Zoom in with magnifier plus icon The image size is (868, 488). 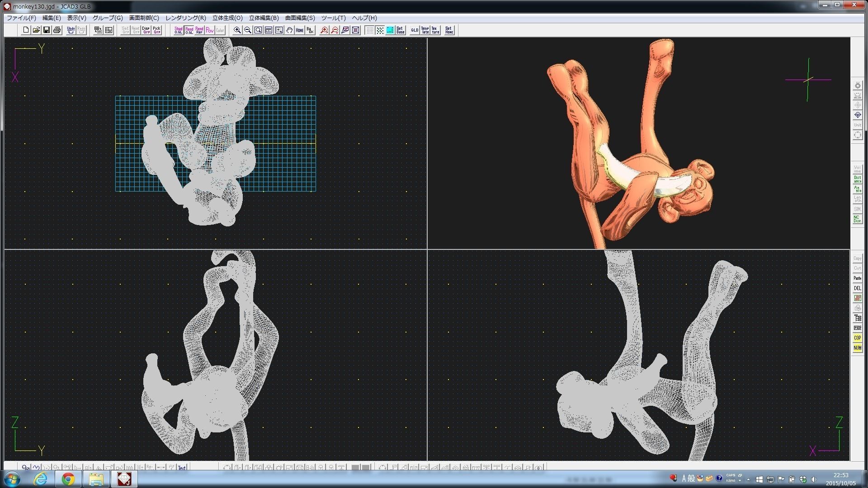pyautogui.click(x=237, y=30)
